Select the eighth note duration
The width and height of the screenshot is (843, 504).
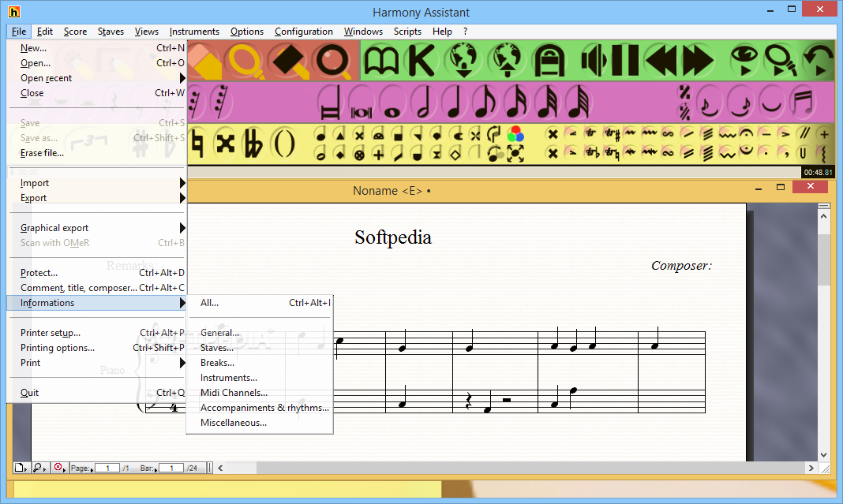(485, 103)
